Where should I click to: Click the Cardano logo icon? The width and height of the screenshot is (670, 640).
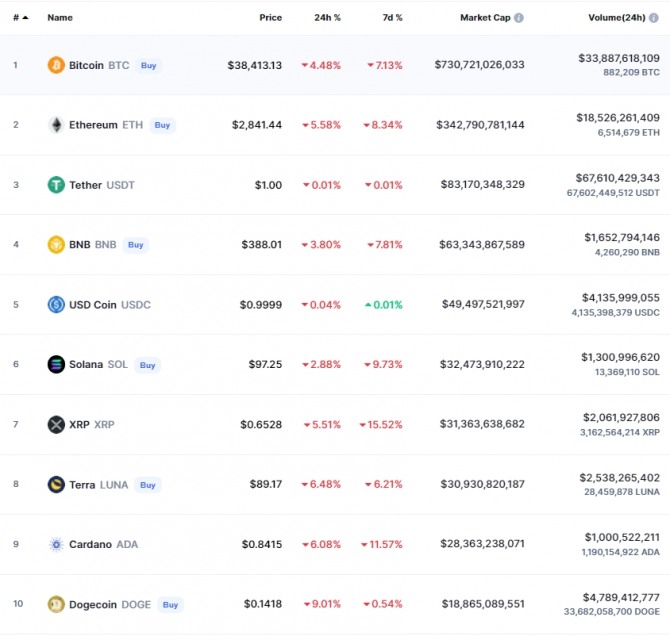click(56, 544)
